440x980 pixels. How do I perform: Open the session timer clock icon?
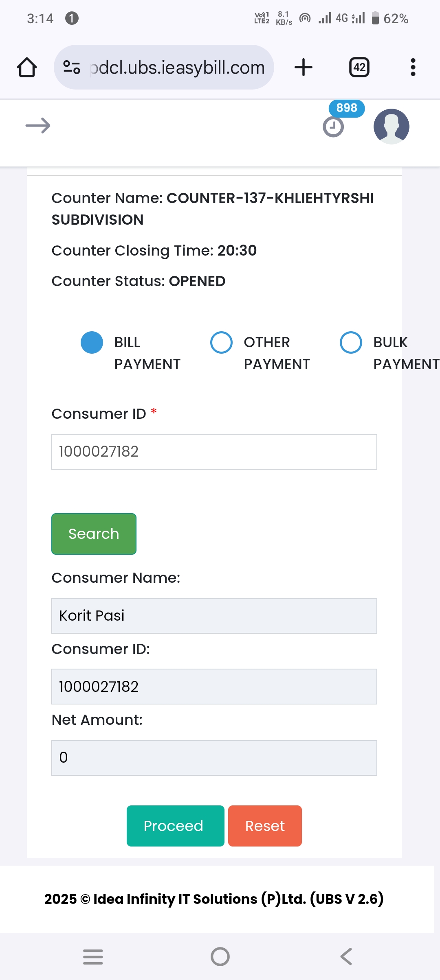pyautogui.click(x=333, y=127)
